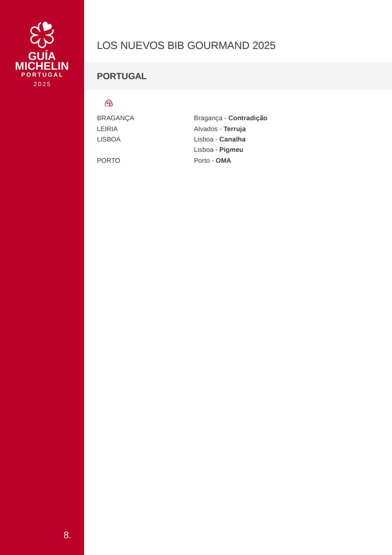Click the 'Lisboa - Pigmeu' entry
The image size is (392, 555).
(x=218, y=150)
